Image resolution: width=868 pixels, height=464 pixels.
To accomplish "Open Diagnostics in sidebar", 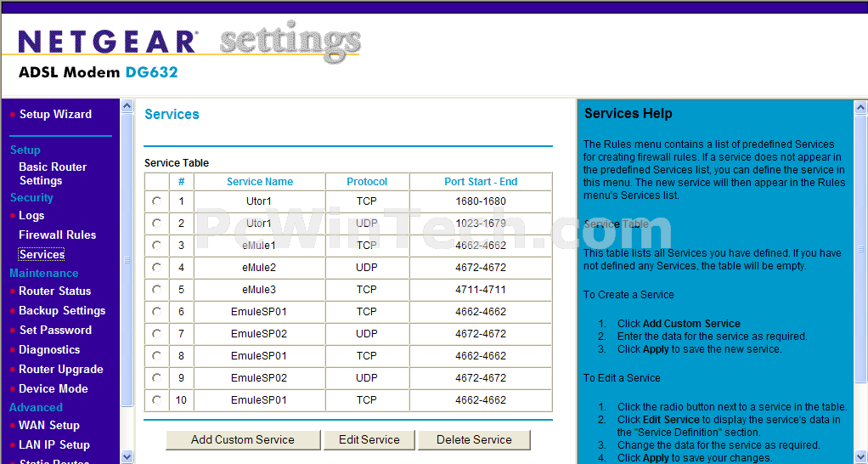I will (49, 350).
